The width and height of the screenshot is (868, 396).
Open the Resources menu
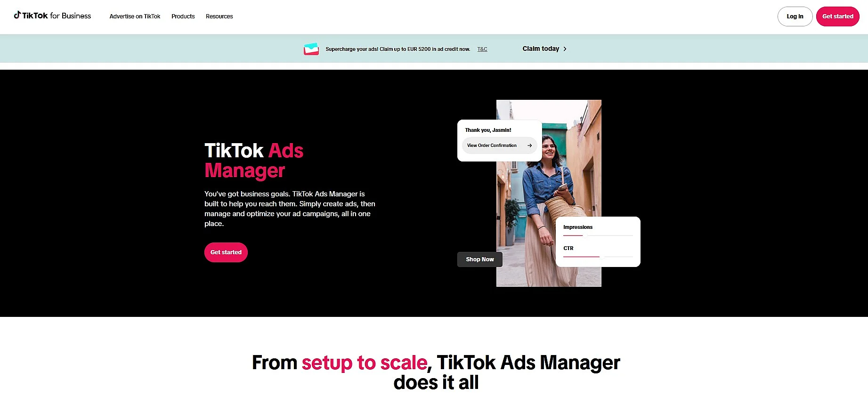(219, 16)
